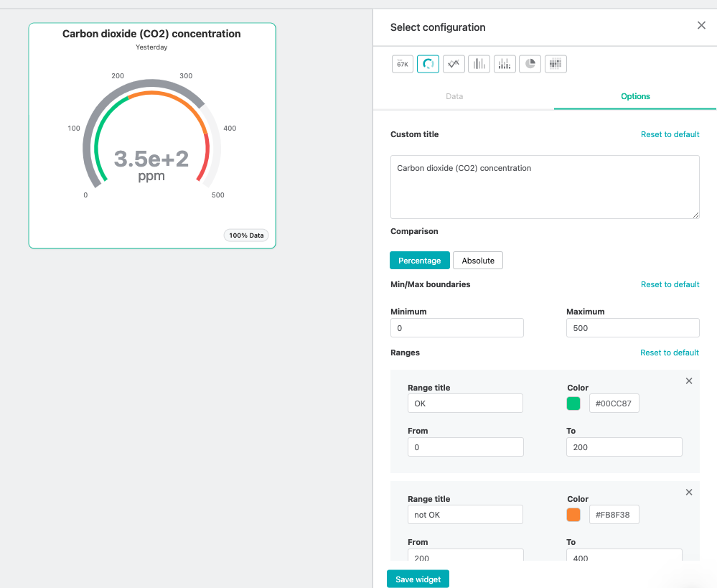The height and width of the screenshot is (588, 717).
Task: Select the heatmap table widget type icon
Action: 556,64
